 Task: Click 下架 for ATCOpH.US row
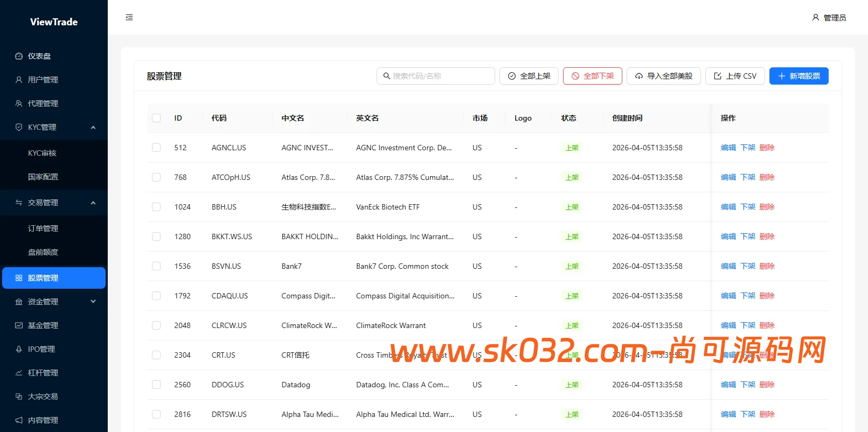pos(748,177)
